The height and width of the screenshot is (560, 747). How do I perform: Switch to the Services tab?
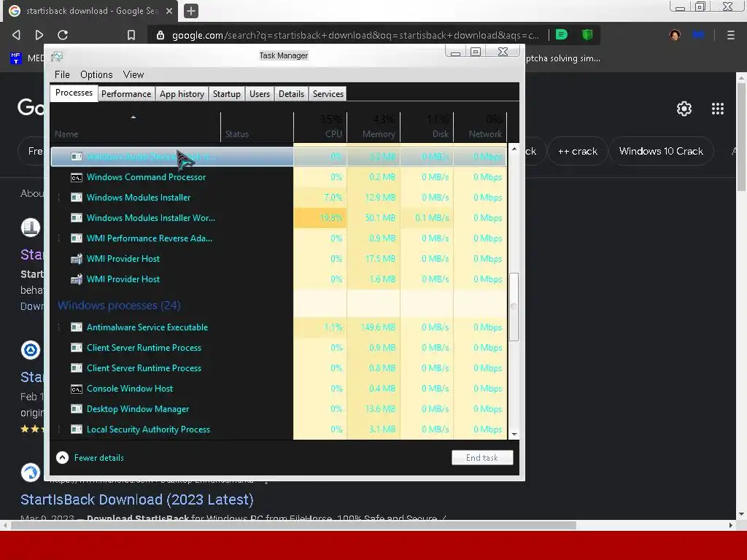click(328, 94)
